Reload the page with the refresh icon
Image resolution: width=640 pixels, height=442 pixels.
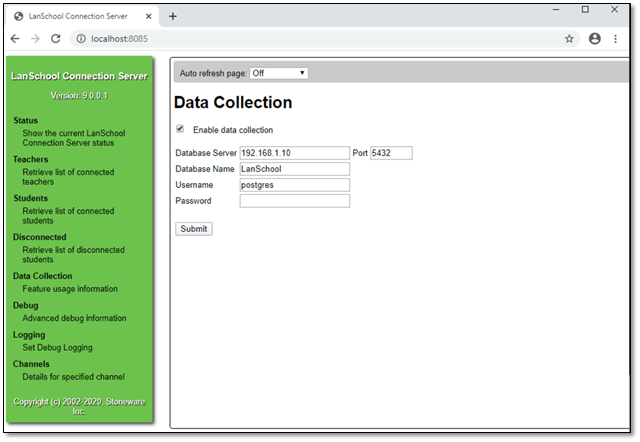56,39
